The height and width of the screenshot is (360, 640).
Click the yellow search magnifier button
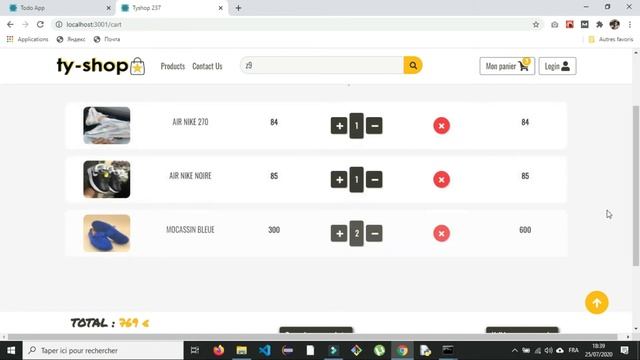point(413,65)
